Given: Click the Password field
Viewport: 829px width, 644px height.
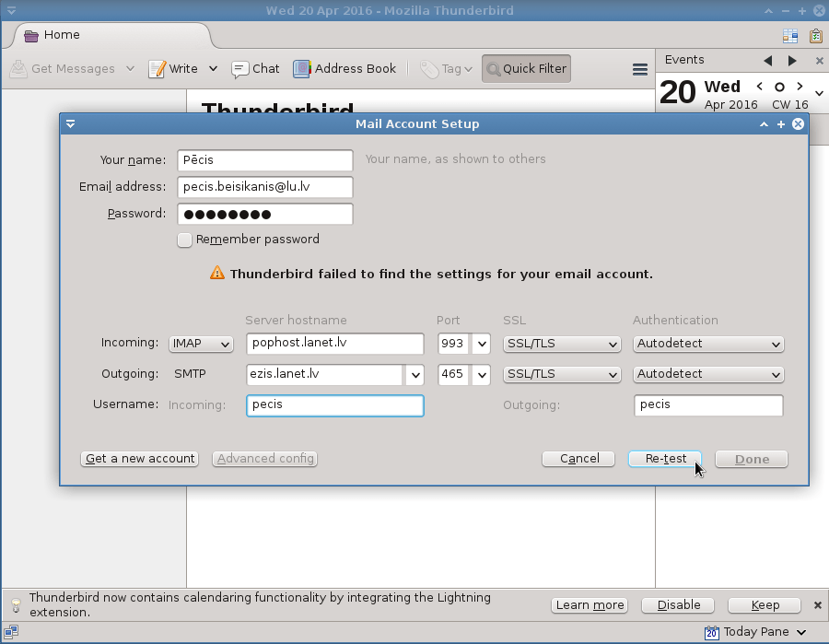Looking at the screenshot, I should pos(265,214).
